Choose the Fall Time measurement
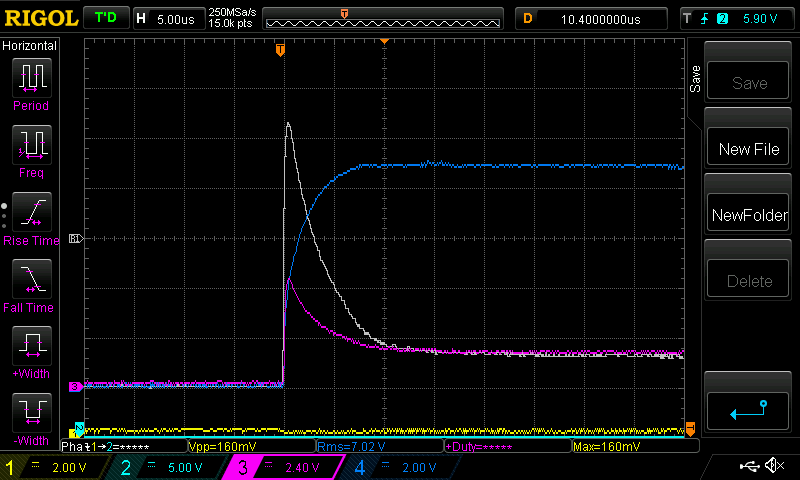The image size is (800, 480). [x=30, y=283]
